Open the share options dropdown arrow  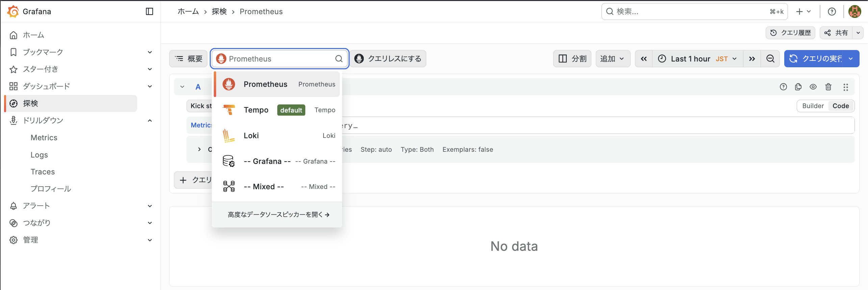pos(858,33)
